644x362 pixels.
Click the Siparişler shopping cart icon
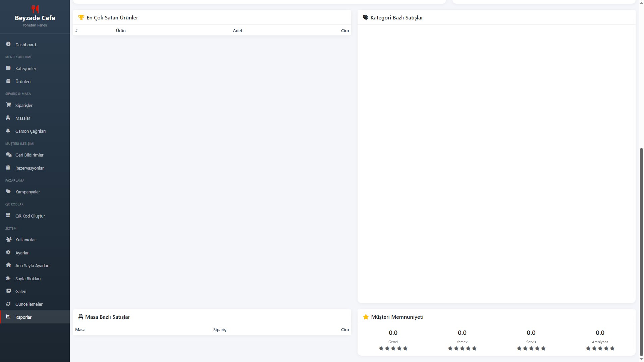(8, 105)
